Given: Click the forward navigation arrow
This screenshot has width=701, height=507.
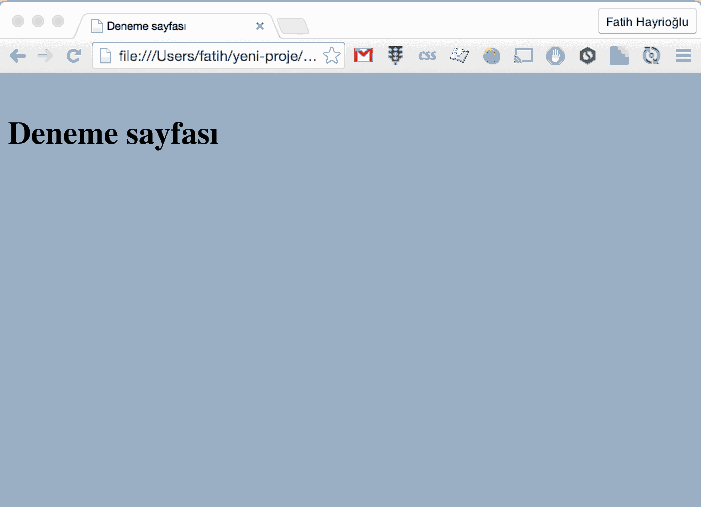Looking at the screenshot, I should [x=44, y=56].
